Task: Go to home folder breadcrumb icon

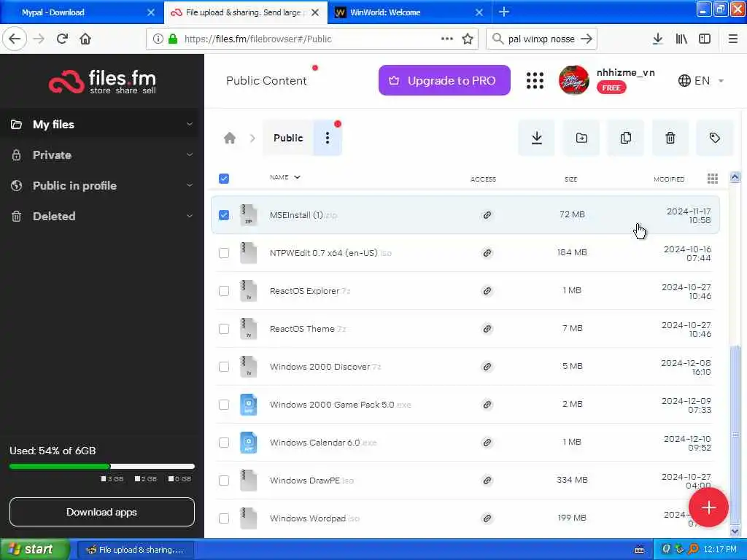Action: (x=230, y=138)
